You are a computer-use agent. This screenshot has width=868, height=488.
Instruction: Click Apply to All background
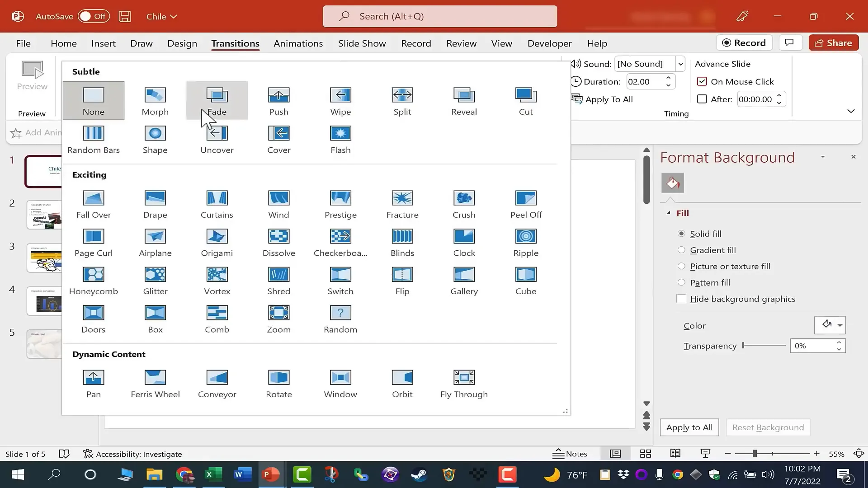click(689, 427)
